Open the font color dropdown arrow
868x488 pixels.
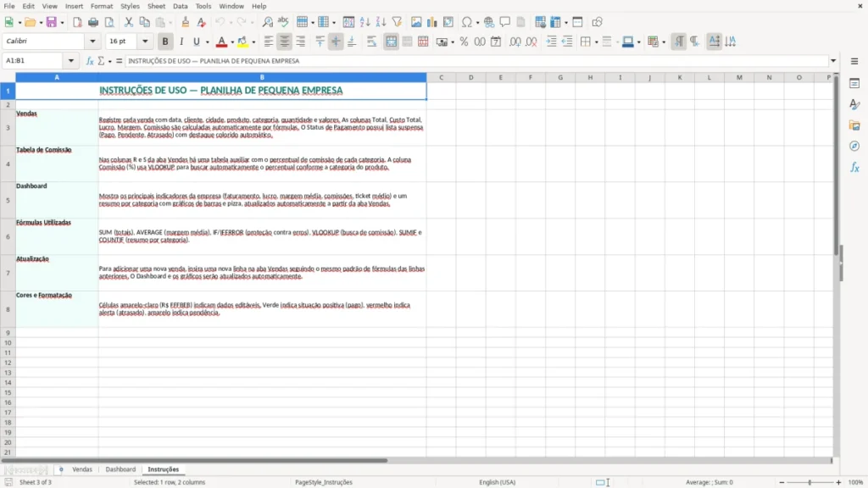click(x=232, y=42)
